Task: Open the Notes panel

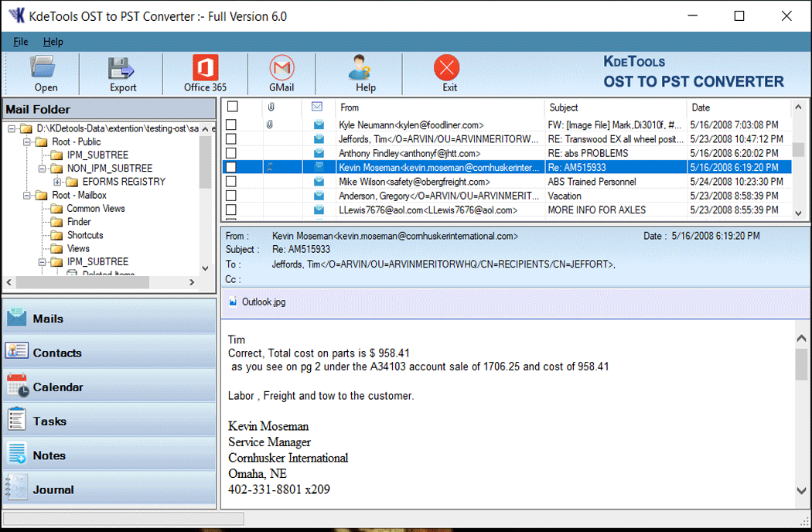Action: [49, 455]
